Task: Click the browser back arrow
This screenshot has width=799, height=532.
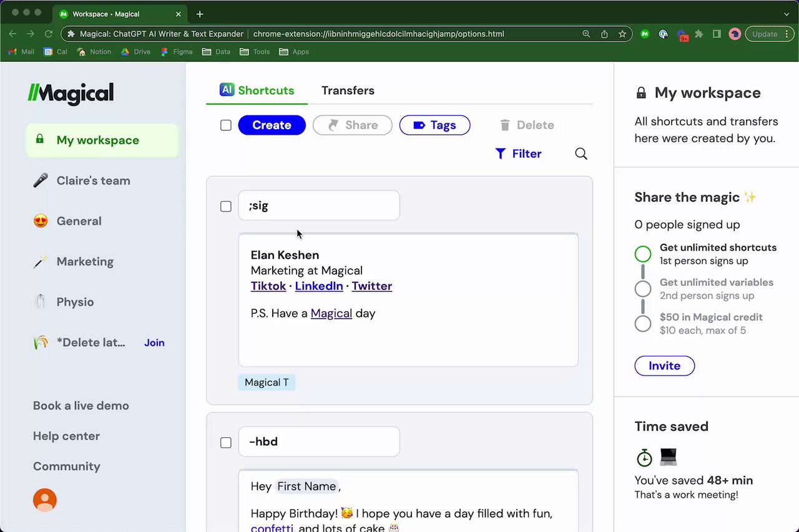Action: [13, 34]
